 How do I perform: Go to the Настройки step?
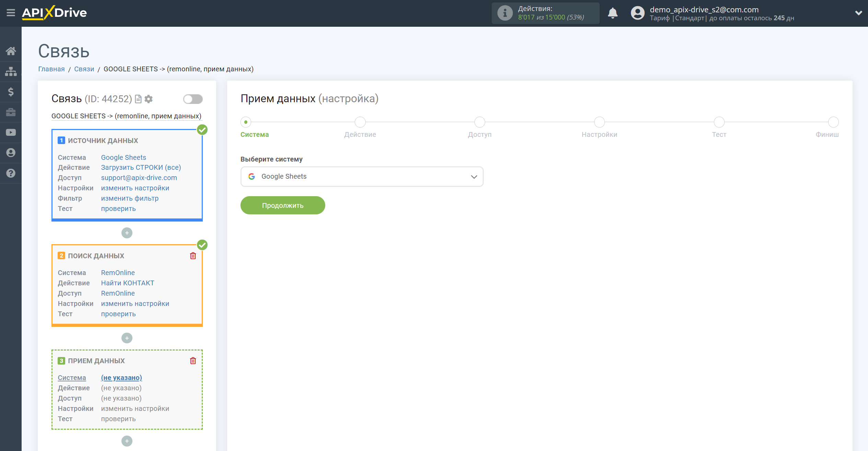tap(599, 122)
